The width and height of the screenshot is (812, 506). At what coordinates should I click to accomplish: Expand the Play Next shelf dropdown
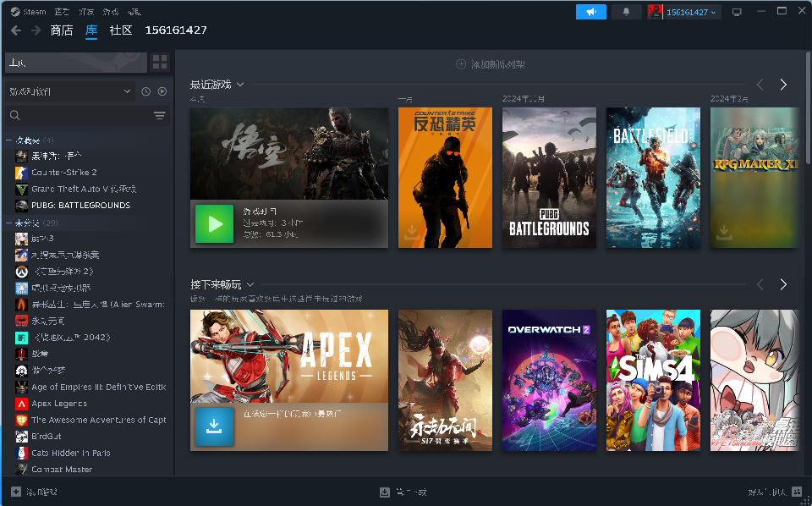(x=250, y=285)
